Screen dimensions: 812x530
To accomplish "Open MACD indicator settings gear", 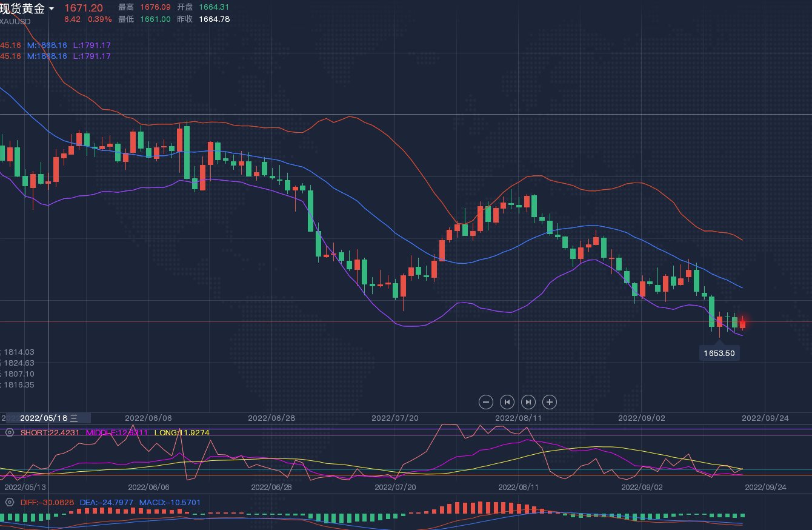I will point(10,502).
